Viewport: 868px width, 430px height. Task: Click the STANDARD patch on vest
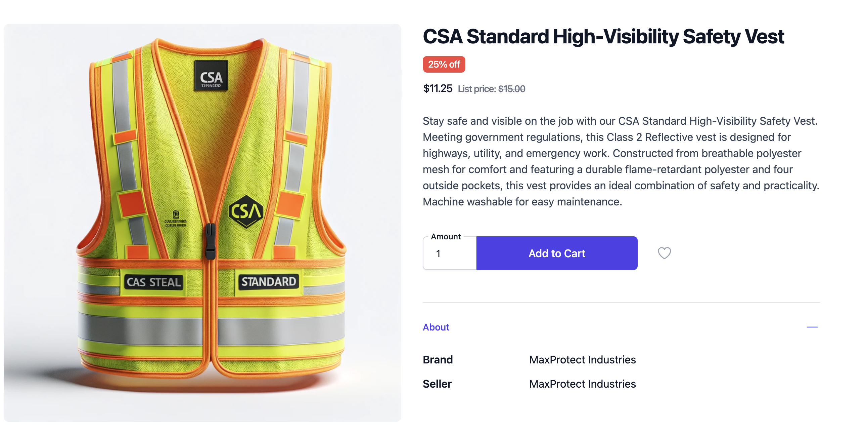click(x=269, y=281)
